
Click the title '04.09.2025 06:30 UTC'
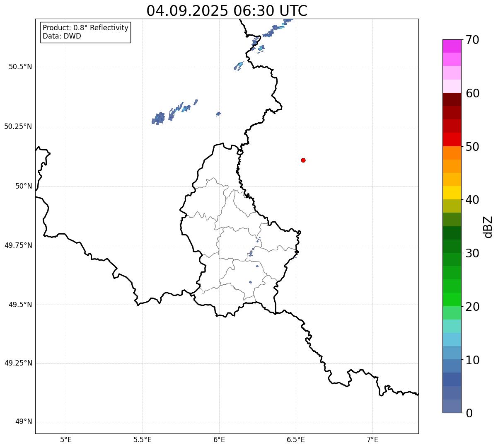(227, 11)
